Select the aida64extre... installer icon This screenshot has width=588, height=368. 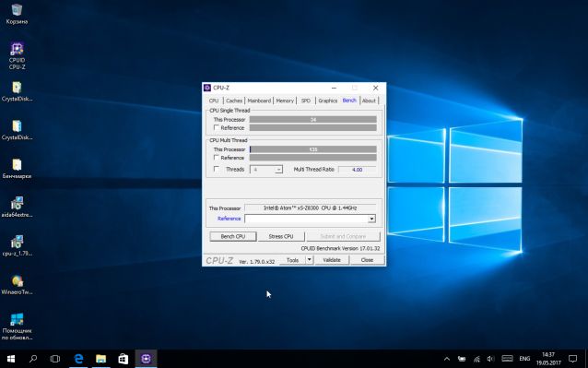(x=17, y=208)
